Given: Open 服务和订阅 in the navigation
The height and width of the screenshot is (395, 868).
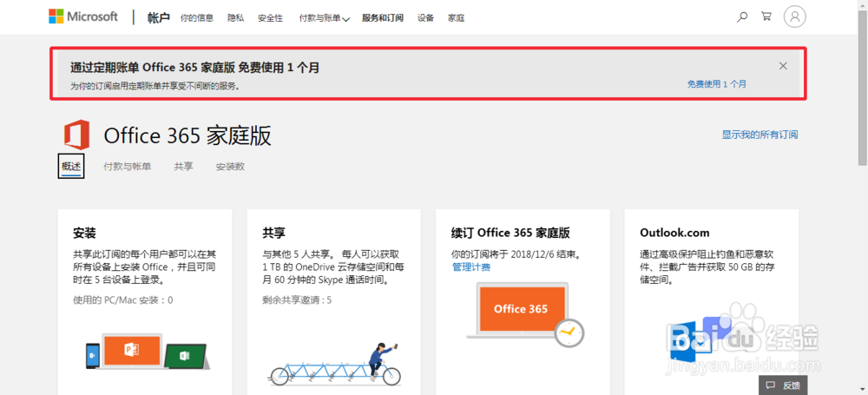Looking at the screenshot, I should (x=383, y=18).
